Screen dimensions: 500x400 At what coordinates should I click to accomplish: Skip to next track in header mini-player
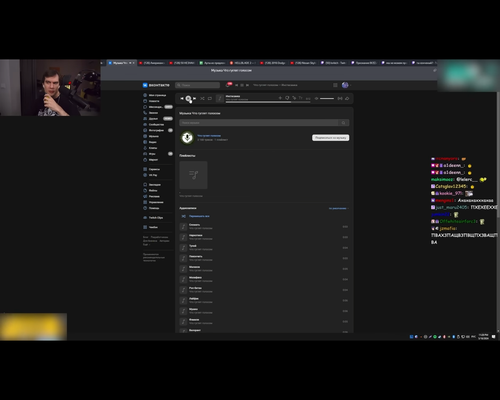(x=247, y=85)
